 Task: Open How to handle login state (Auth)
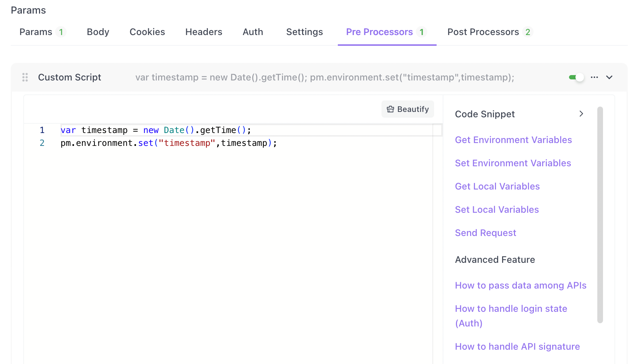tap(511, 316)
